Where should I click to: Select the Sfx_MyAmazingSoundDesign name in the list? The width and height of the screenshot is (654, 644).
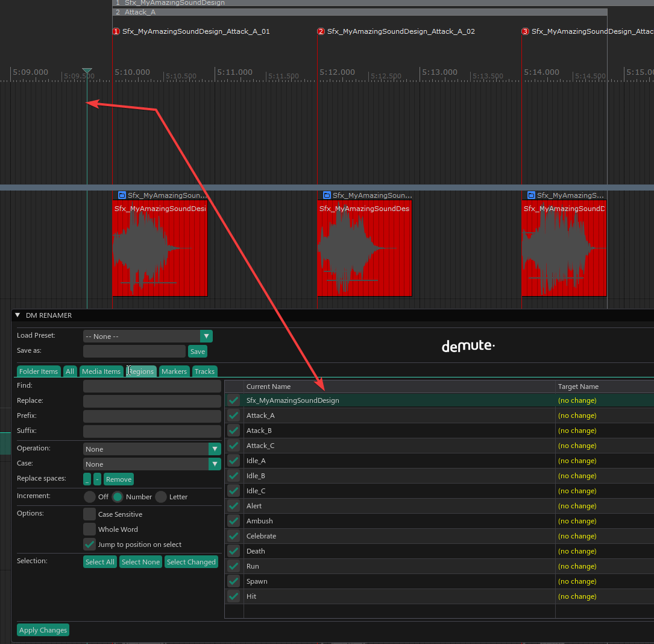point(292,400)
